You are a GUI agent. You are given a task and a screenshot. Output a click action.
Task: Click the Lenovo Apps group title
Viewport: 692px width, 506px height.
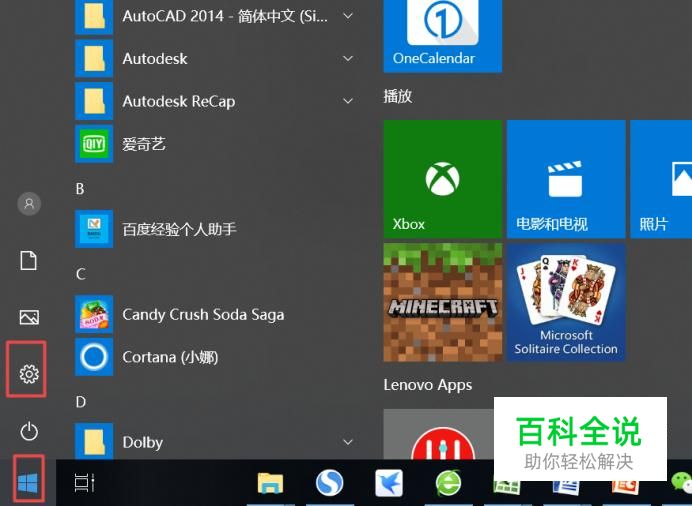coord(428,385)
